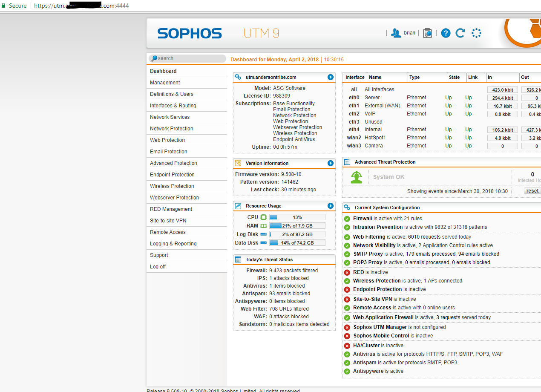Open the RED Management menu
This screenshot has width=541, height=392.
[187, 209]
